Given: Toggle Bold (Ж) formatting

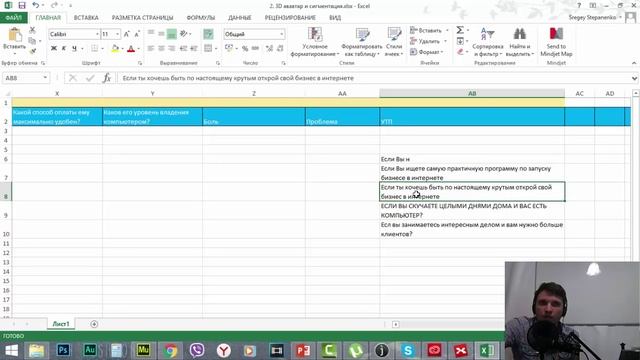Looking at the screenshot, I should [x=53, y=49].
